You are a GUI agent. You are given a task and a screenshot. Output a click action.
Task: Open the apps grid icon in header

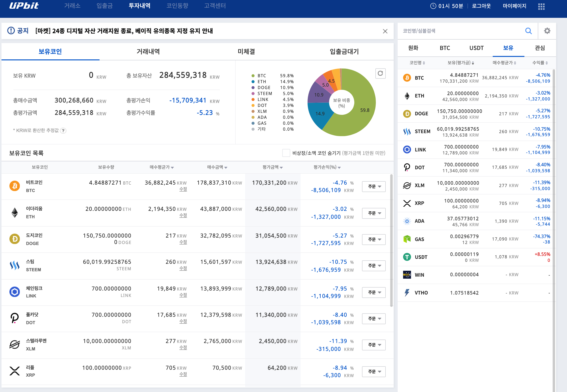pos(541,6)
